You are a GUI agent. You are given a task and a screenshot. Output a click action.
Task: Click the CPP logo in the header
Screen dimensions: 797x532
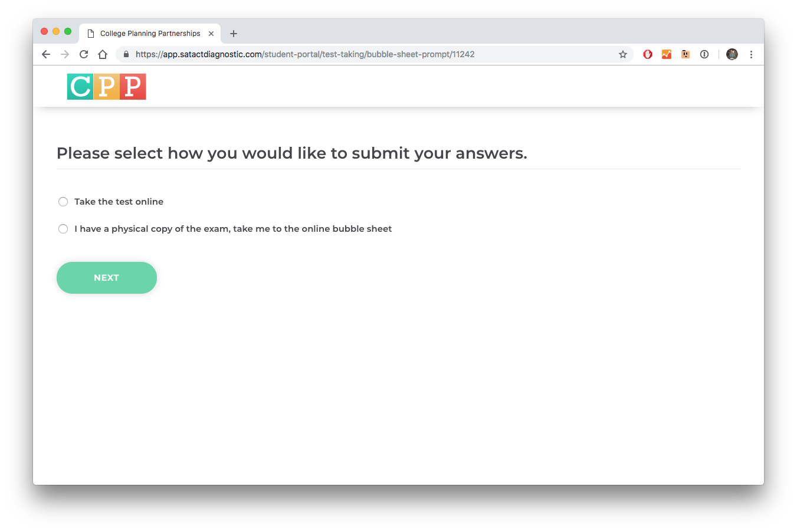tap(106, 87)
